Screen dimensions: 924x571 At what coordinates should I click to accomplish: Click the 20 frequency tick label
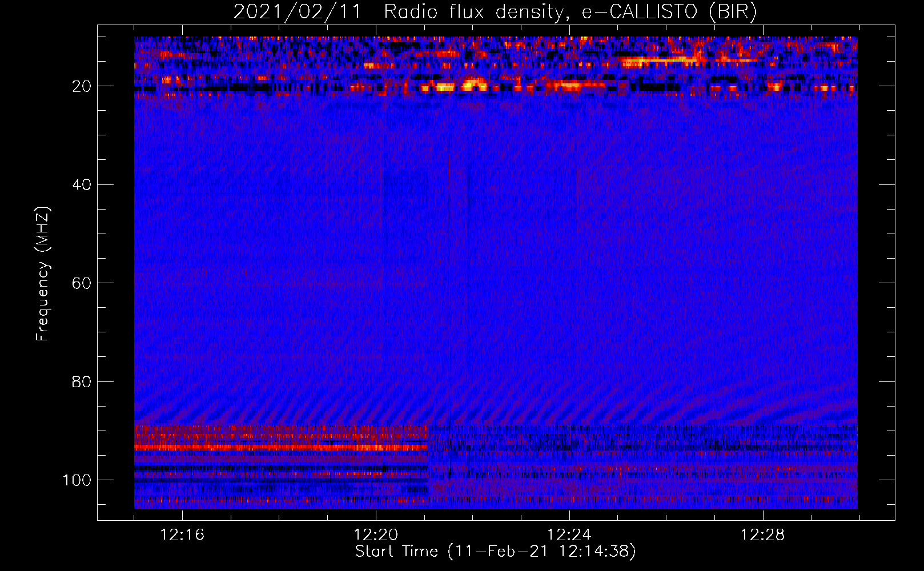tap(82, 86)
